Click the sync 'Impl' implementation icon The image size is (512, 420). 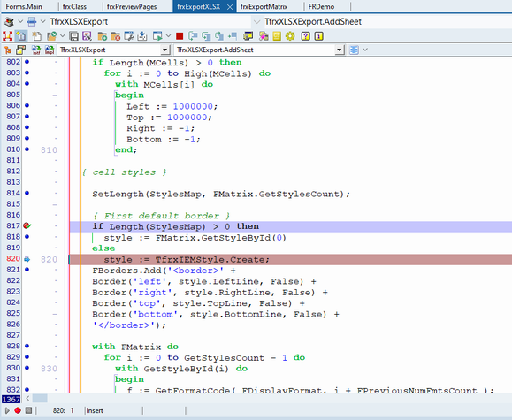[50, 50]
